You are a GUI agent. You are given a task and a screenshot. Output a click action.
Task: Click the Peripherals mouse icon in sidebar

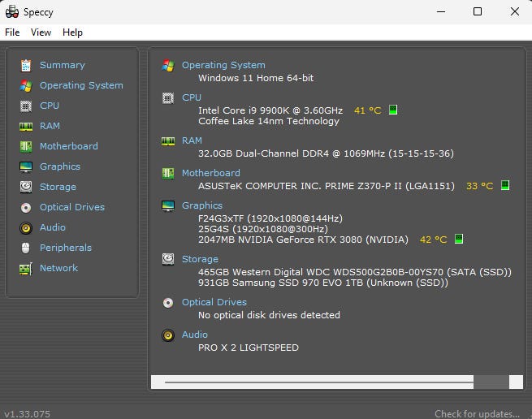(26, 248)
